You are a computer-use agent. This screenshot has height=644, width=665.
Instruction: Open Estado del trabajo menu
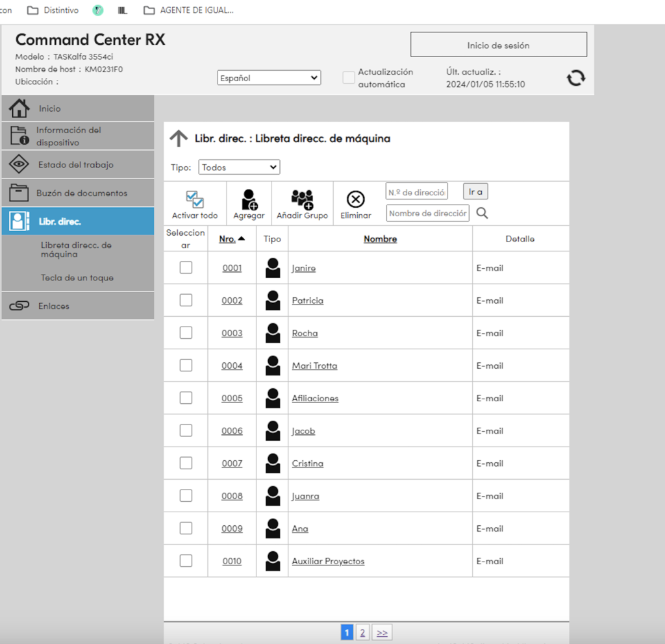click(75, 165)
